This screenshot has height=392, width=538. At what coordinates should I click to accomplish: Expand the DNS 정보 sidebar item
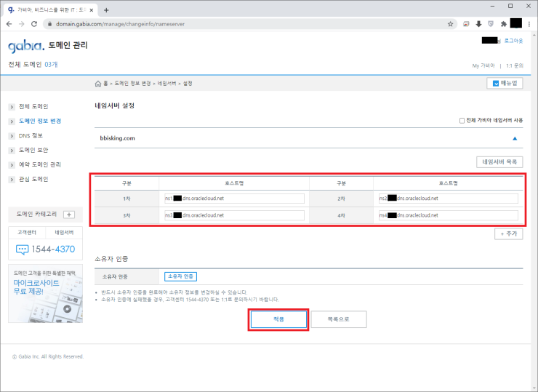point(31,135)
